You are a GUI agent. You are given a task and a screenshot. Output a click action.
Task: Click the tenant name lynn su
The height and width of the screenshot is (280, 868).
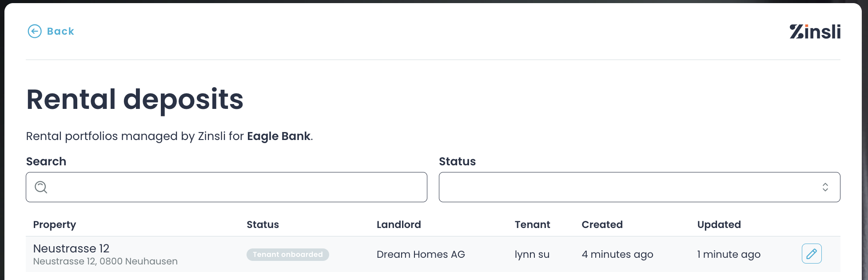pos(532,254)
